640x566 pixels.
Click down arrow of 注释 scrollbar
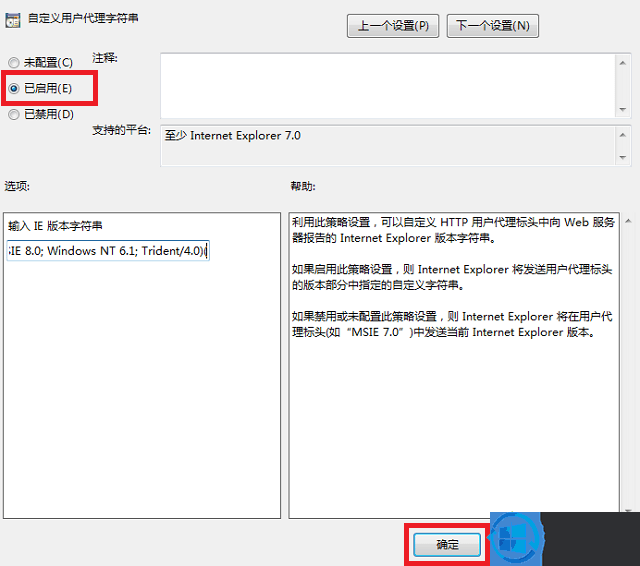[x=622, y=109]
